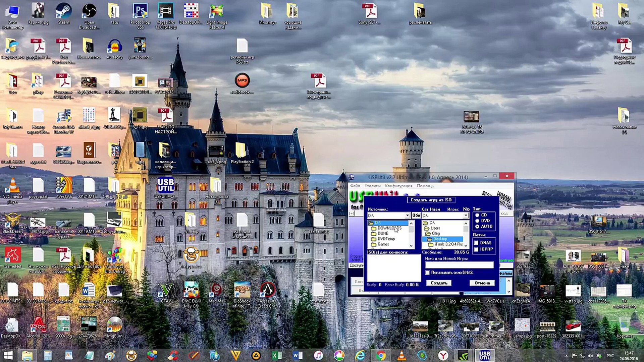This screenshot has height=362, width=644.
Task: Open the Audacity desktop shortcut
Action: [x=114, y=49]
